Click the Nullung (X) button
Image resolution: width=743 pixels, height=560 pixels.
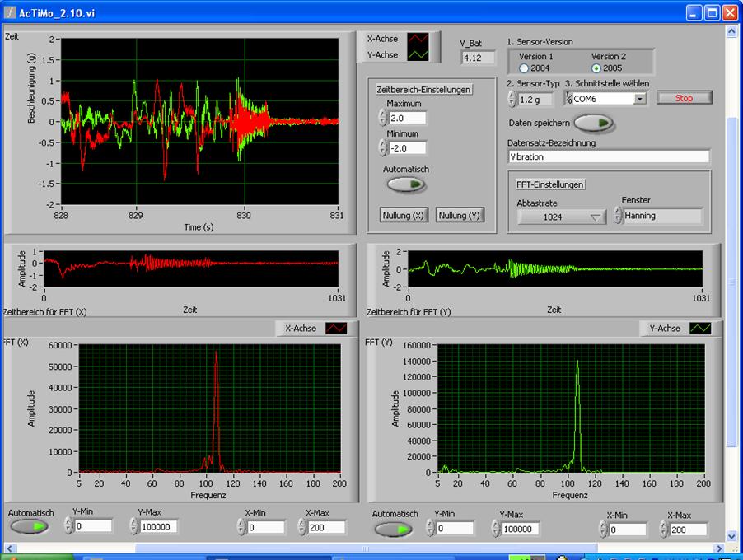tap(404, 216)
